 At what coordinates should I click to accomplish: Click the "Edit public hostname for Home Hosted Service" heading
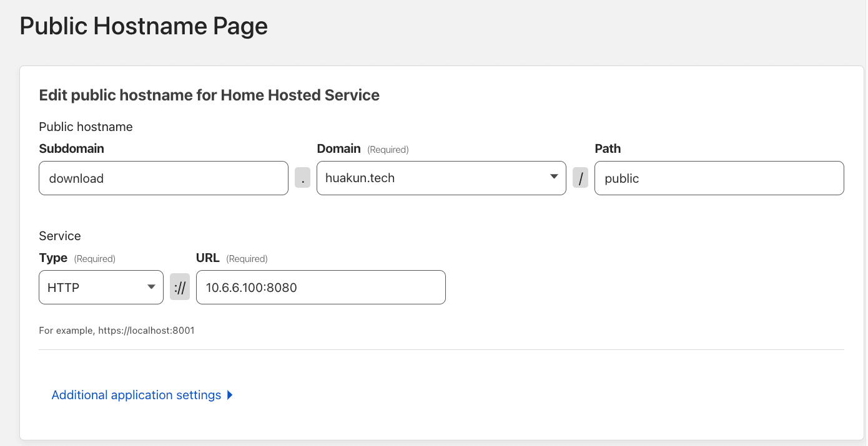(x=209, y=95)
